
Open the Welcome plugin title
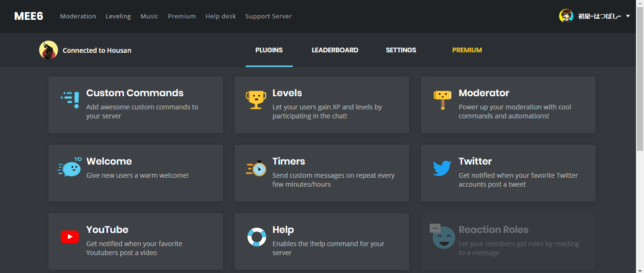tap(109, 161)
